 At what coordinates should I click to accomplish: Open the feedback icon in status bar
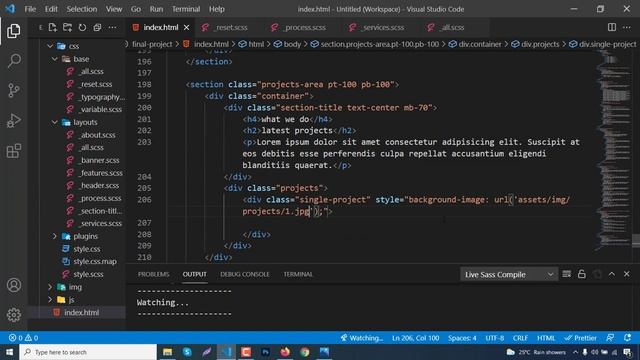(x=610, y=338)
